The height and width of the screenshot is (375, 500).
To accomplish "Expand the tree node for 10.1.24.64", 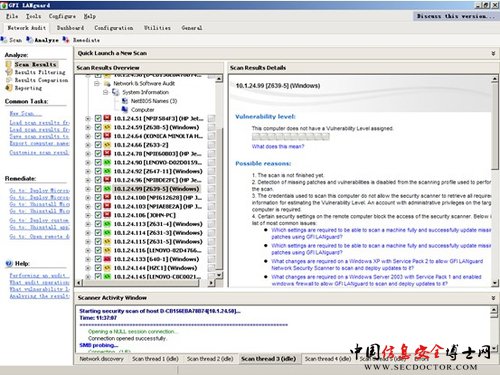I will (88, 136).
